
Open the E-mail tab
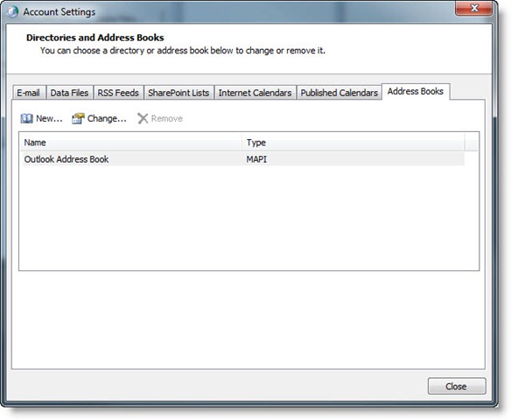click(x=29, y=93)
